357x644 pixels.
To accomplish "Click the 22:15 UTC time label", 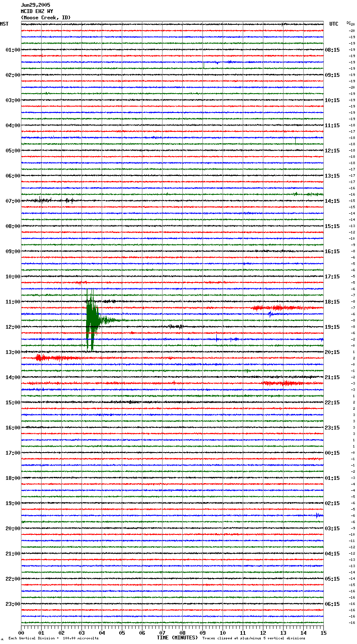I will click(332, 403).
